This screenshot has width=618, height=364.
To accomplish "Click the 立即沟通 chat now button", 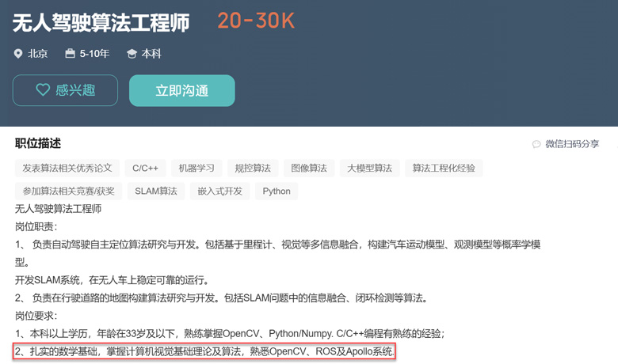I will coord(182,90).
